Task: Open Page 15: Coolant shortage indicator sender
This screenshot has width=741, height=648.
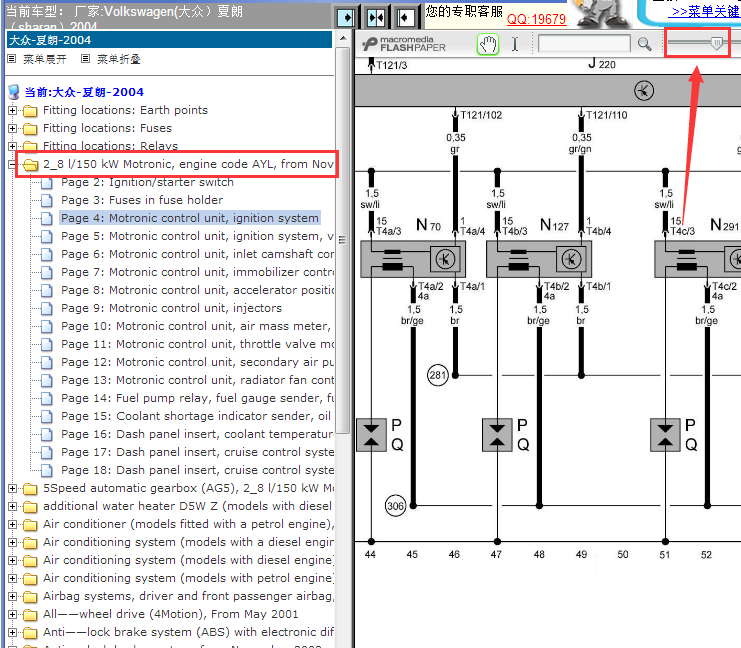Action: 196,416
